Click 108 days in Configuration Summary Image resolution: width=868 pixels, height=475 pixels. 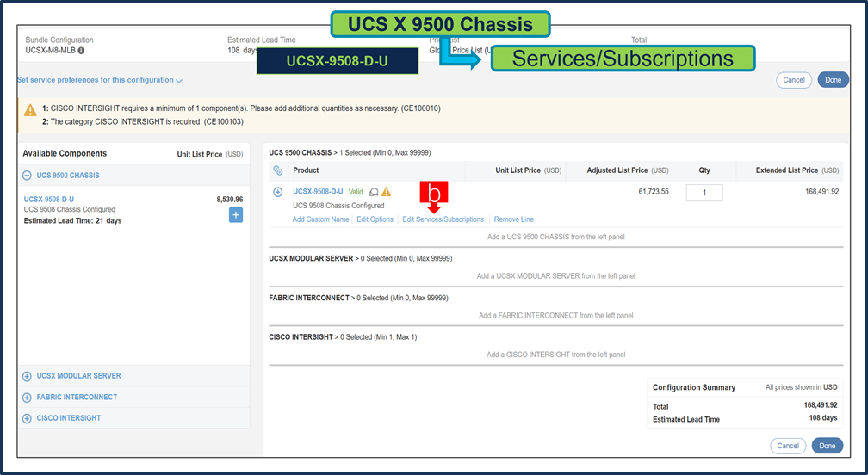[823, 418]
